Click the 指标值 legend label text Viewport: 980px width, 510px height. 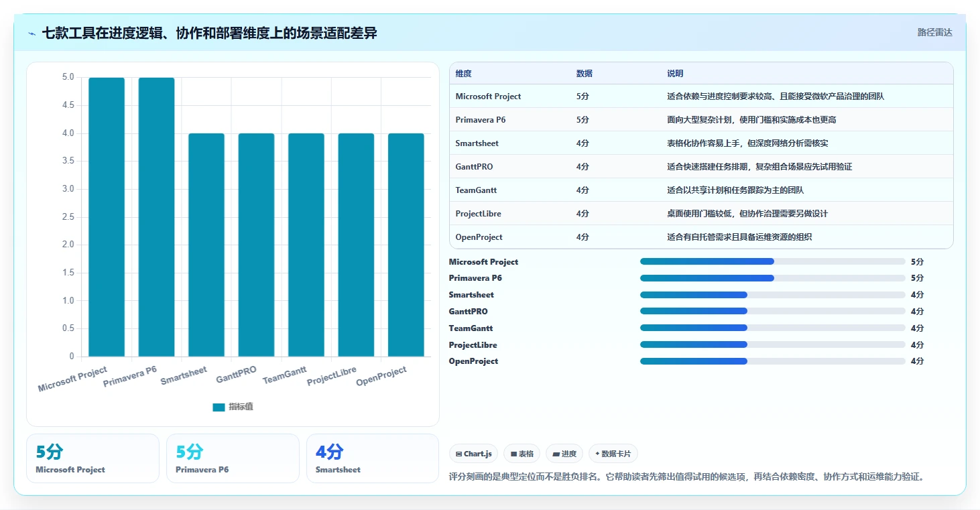pyautogui.click(x=241, y=407)
